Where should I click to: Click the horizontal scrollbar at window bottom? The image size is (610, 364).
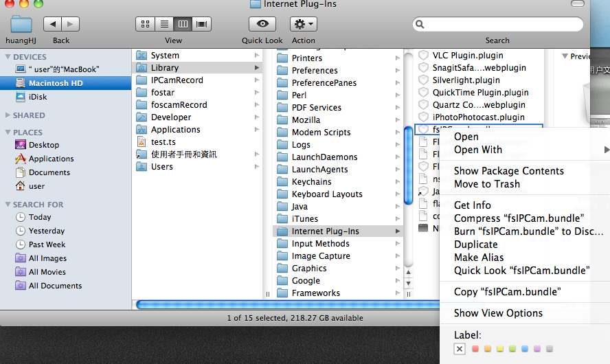click(288, 304)
